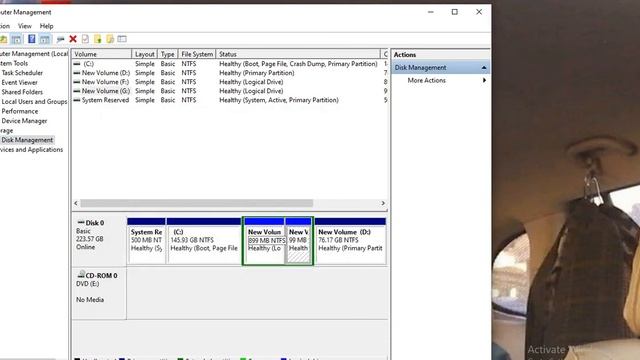The width and height of the screenshot is (640, 360).
Task: Select Shared Folders in the console tree
Action: [22, 92]
